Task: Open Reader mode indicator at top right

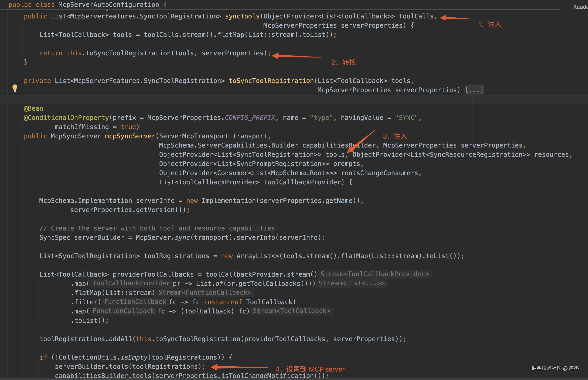Action: 580,7
